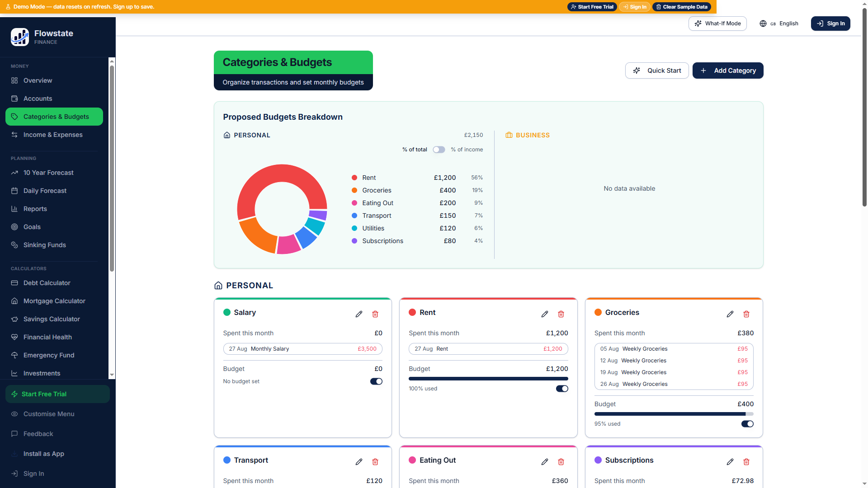Edit the Salary category with the pencil icon
Image resolution: width=868 pixels, height=488 pixels.
(359, 314)
